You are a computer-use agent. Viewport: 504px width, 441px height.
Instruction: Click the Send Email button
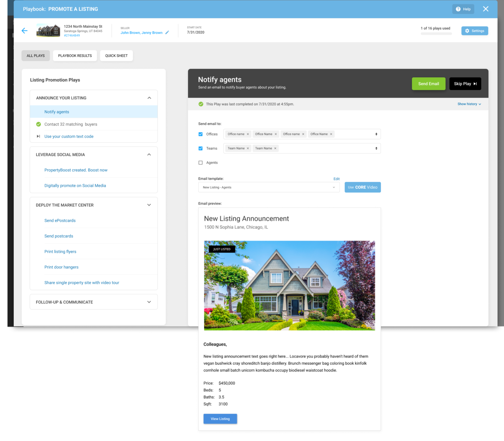(x=428, y=84)
